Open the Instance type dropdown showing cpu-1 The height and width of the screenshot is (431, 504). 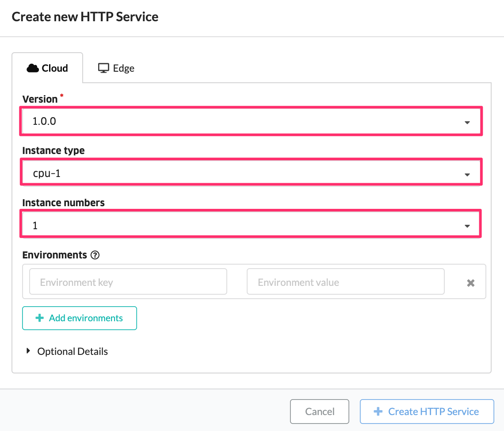click(x=251, y=173)
